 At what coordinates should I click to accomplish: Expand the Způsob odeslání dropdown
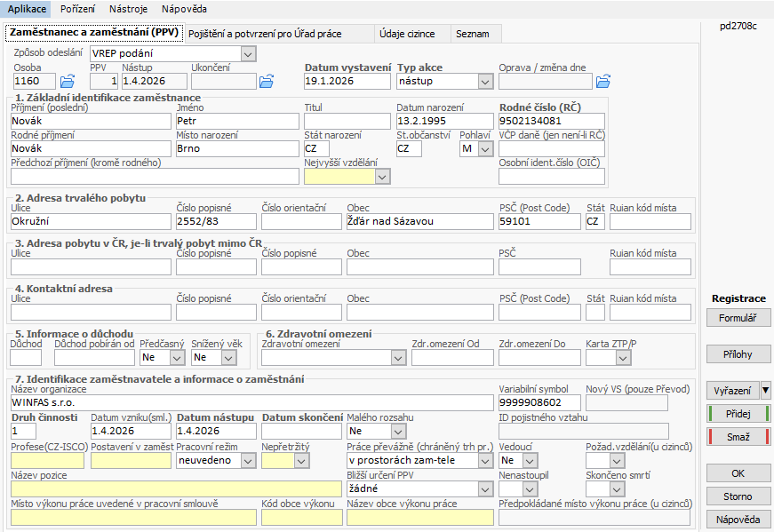[247, 55]
